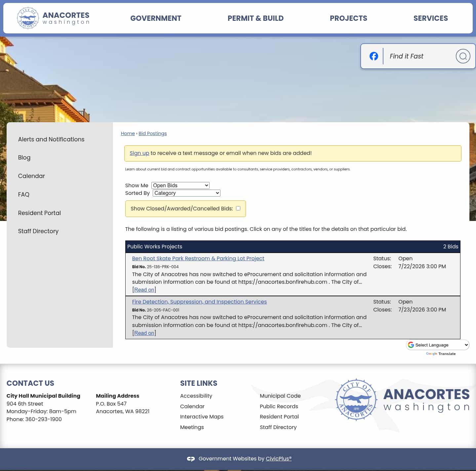Open the Projects menu
This screenshot has width=476, height=471.
click(x=348, y=18)
